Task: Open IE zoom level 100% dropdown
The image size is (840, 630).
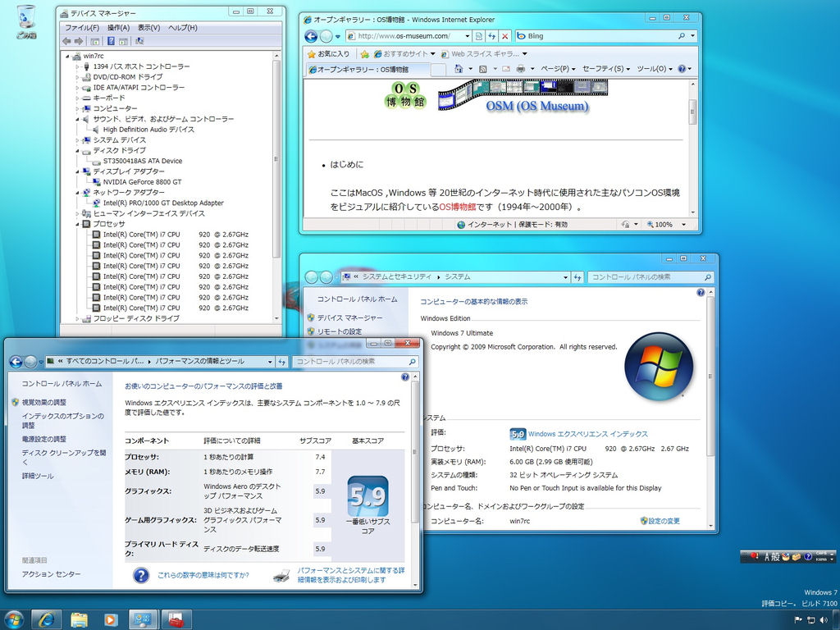Action: (683, 225)
